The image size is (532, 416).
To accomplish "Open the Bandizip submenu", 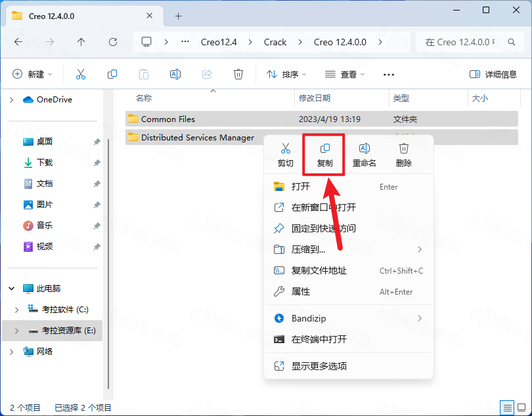I will 349,318.
